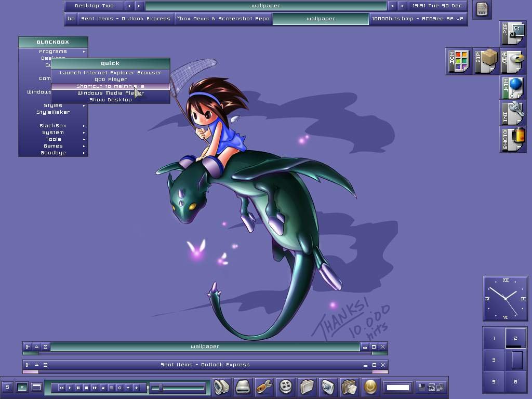Open the .PIF shortcut file icon
Viewport: 532px width, 399px height.
coord(513,34)
